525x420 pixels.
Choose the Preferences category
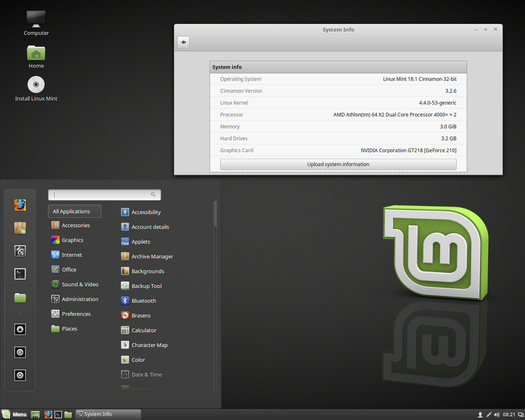[71, 314]
